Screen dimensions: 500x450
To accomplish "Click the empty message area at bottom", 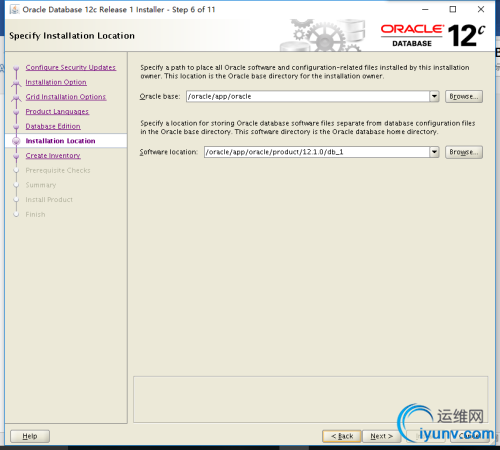I will pyautogui.click(x=310, y=400).
